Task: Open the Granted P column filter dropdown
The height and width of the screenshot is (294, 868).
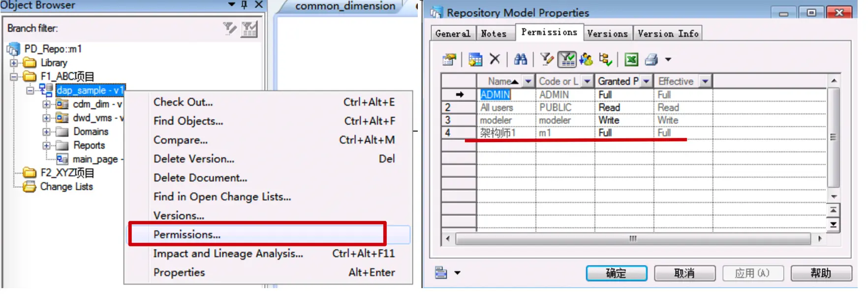Action: coord(647,81)
